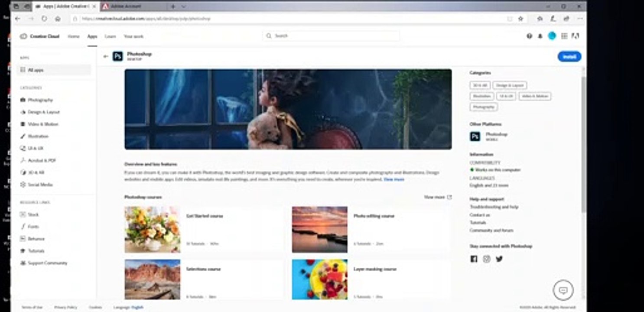Viewport: 644px width, 312px height.
Task: Click View more beside Photoshop courses
Action: pos(438,197)
